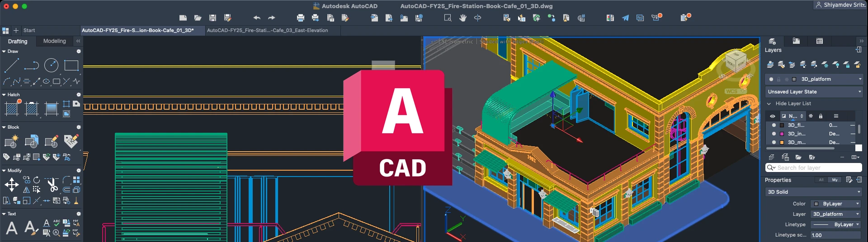Open the 3D Solid object type dropdown
Viewport: 868px width, 242px height.
(814, 192)
